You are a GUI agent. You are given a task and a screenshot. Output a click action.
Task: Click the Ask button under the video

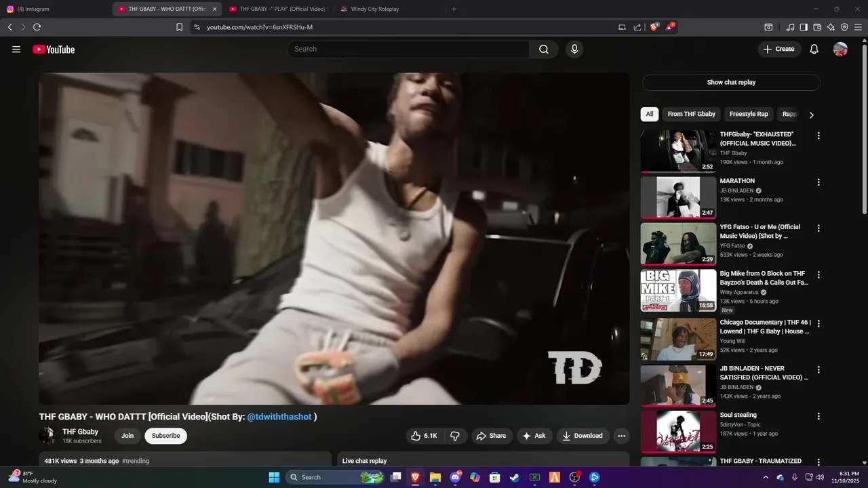(x=534, y=436)
